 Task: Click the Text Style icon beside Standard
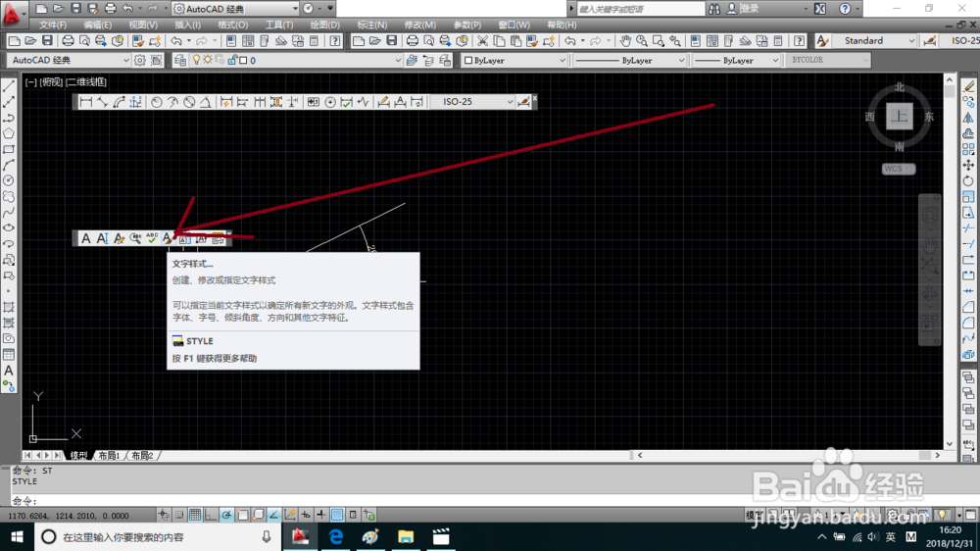(822, 40)
